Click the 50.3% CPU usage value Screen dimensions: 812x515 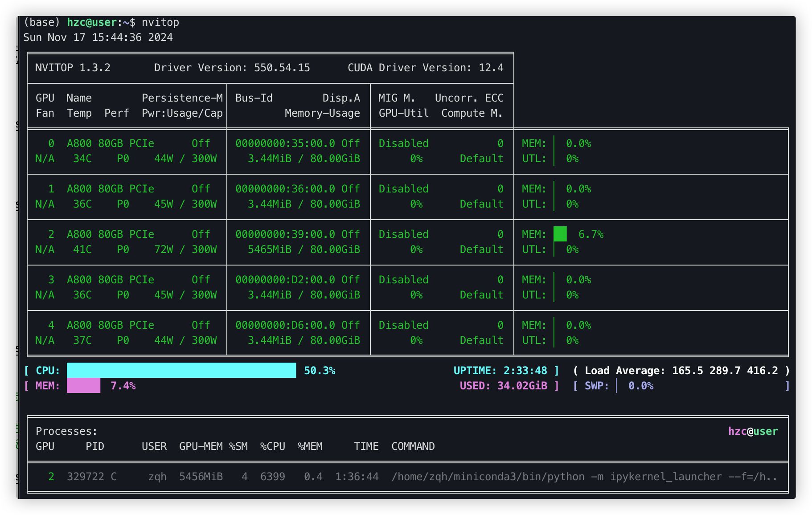pos(320,371)
